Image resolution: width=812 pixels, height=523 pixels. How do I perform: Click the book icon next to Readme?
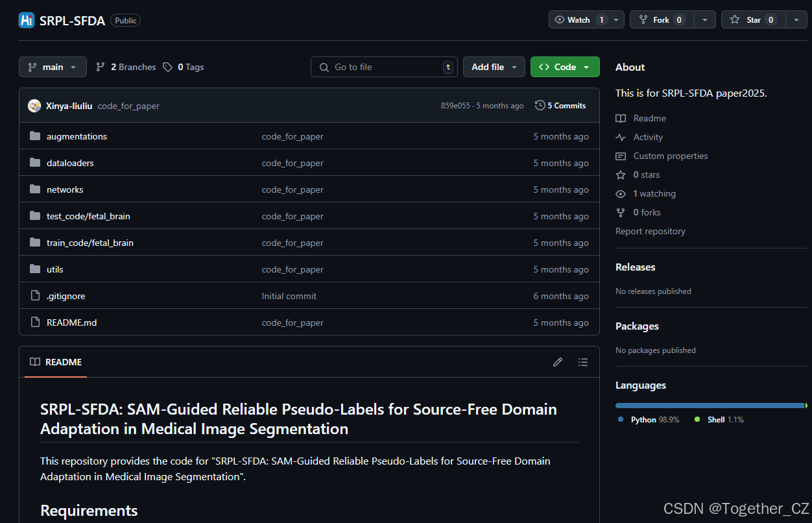pos(621,118)
